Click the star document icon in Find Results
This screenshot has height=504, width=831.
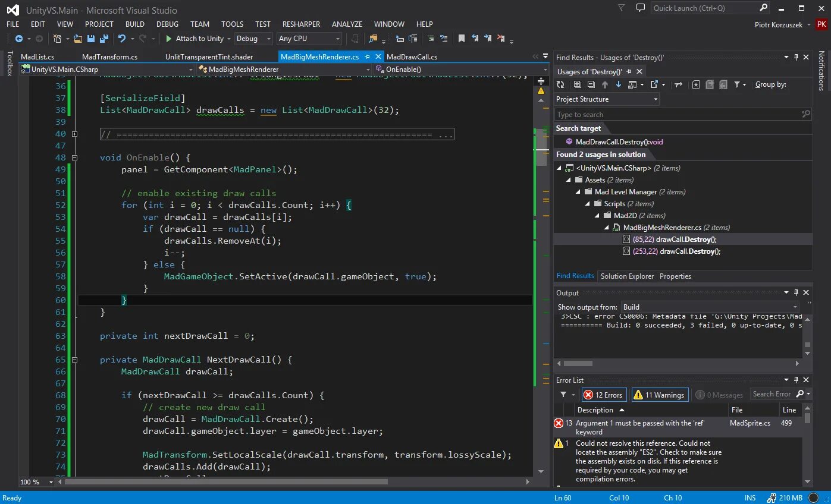click(x=696, y=84)
